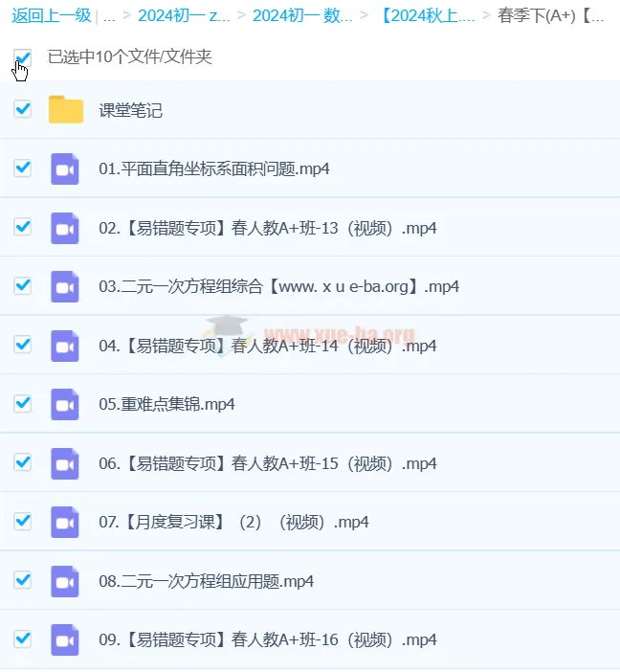Click video icon for 05.重难点集锦.mp4
The image size is (620, 672).
tap(65, 405)
